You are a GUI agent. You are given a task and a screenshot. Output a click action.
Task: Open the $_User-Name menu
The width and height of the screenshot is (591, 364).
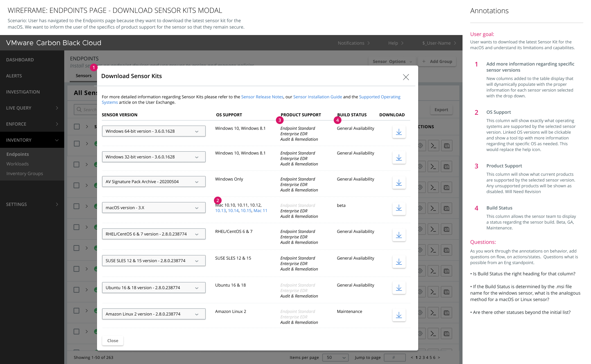point(439,43)
